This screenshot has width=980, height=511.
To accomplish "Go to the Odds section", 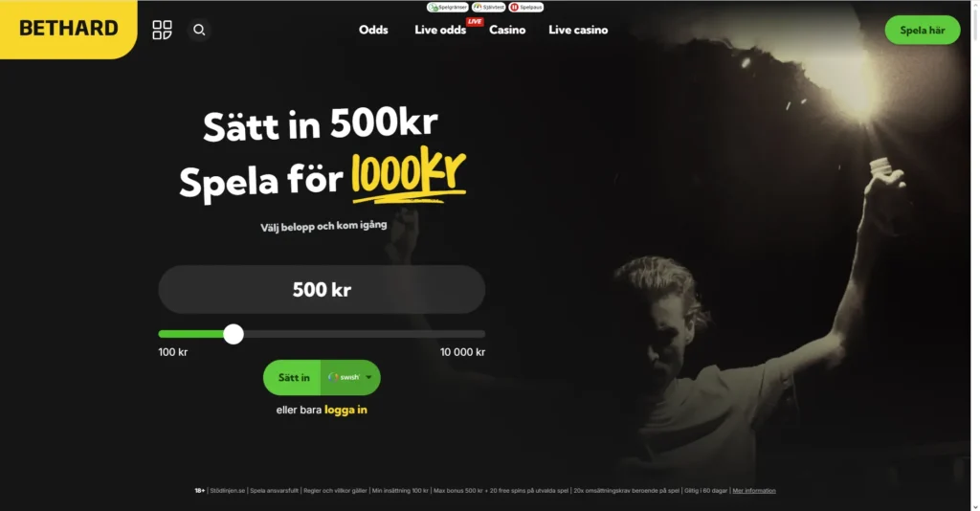I will pos(373,30).
